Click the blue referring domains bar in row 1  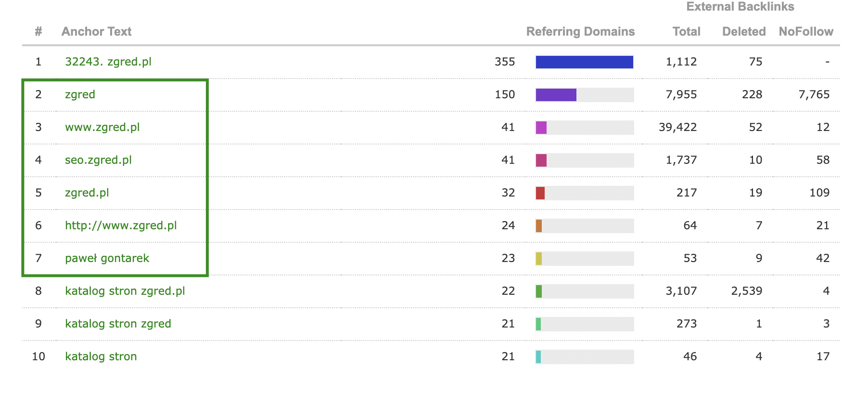[584, 62]
